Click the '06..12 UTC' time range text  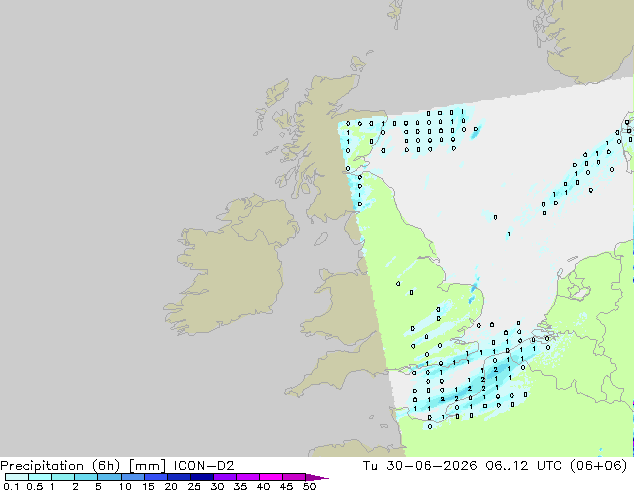click(524, 466)
